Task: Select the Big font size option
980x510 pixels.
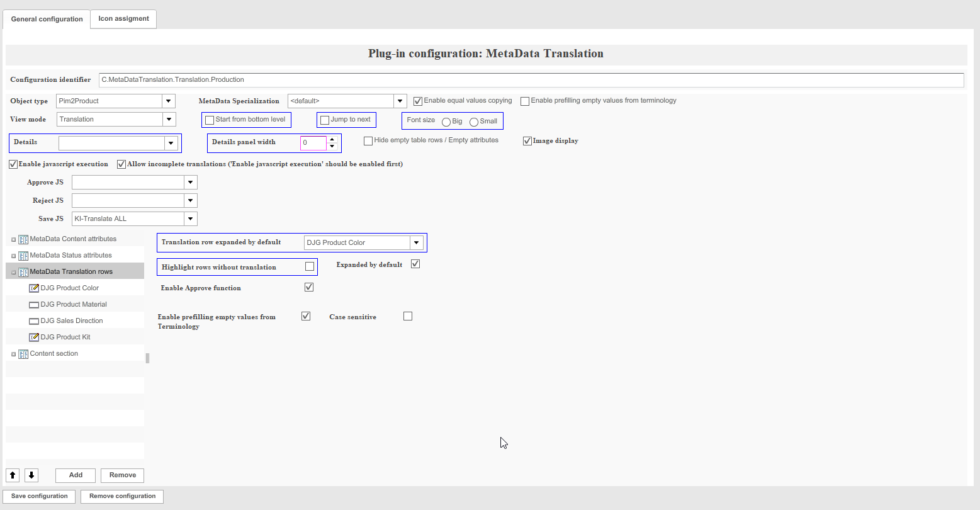Action: 446,122
